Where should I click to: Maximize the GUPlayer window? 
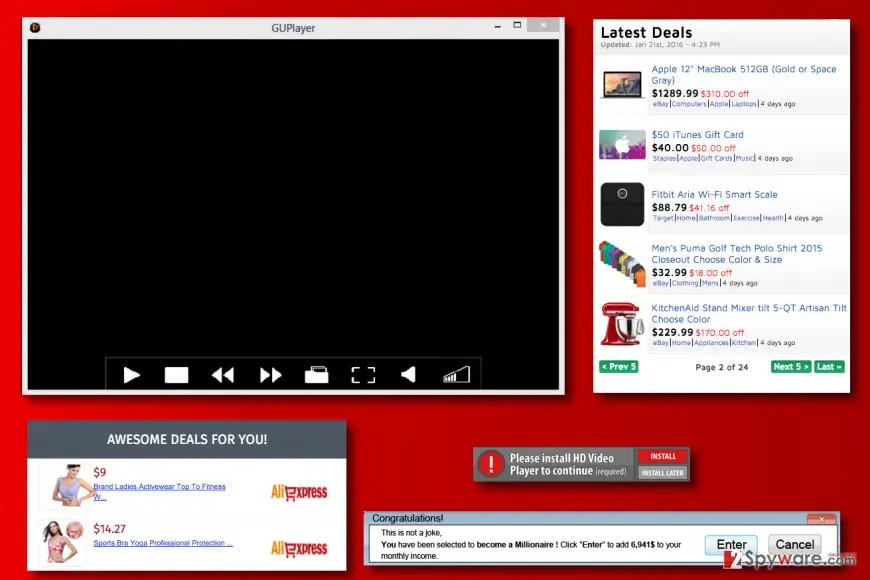[517, 25]
